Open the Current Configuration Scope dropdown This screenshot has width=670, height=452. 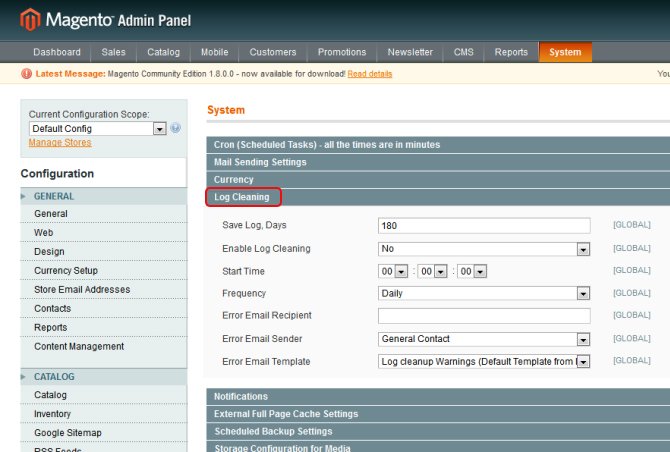click(97, 129)
